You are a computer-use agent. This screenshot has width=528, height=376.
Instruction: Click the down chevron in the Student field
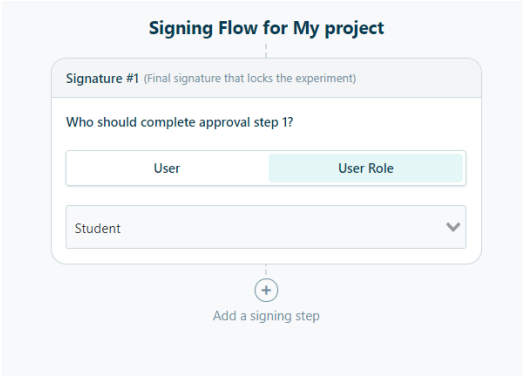point(453,227)
